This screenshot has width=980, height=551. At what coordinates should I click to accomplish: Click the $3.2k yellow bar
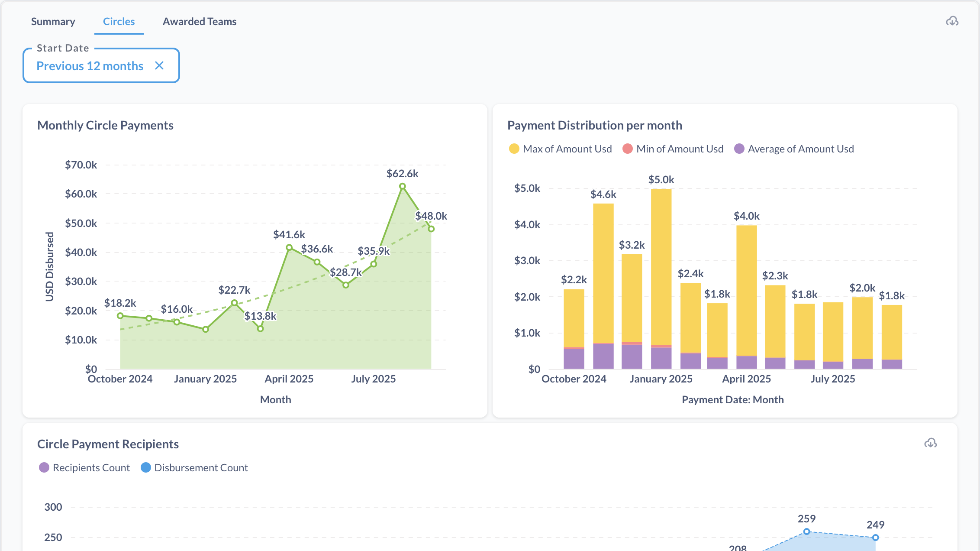[x=632, y=298]
